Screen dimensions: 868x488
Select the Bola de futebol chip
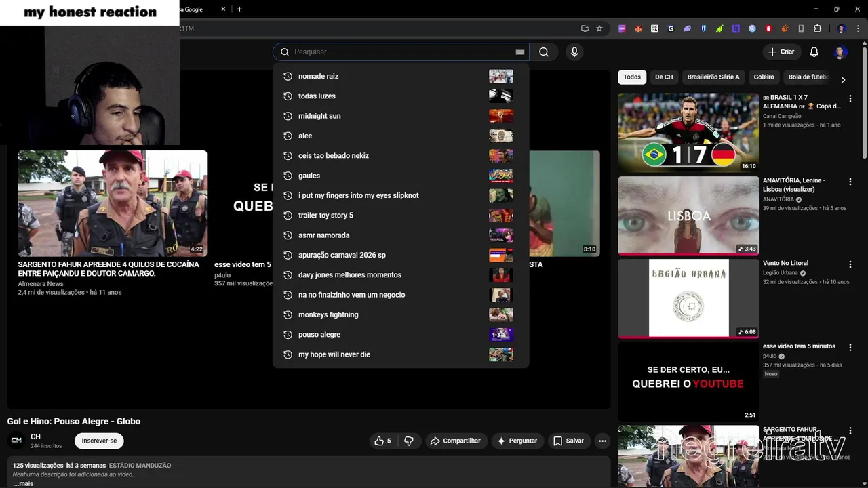(808, 77)
